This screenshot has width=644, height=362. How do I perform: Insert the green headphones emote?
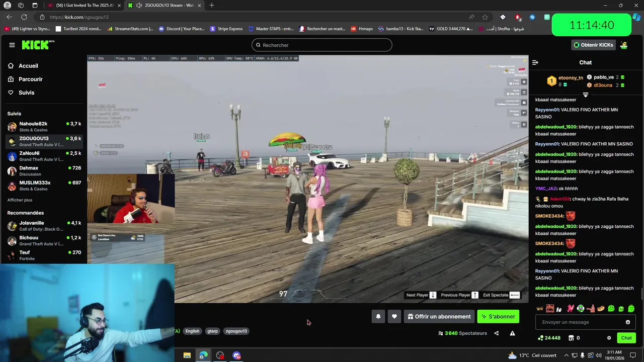coord(581,309)
